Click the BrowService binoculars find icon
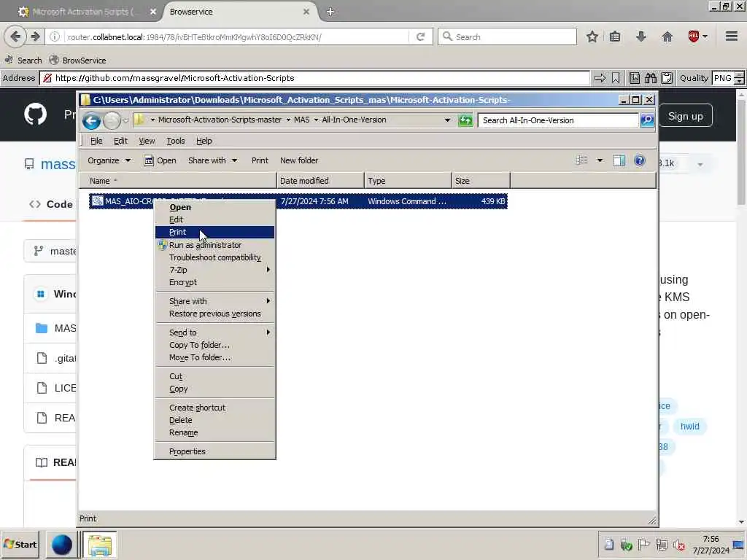Viewport: 747px width, 560px height. (651, 78)
